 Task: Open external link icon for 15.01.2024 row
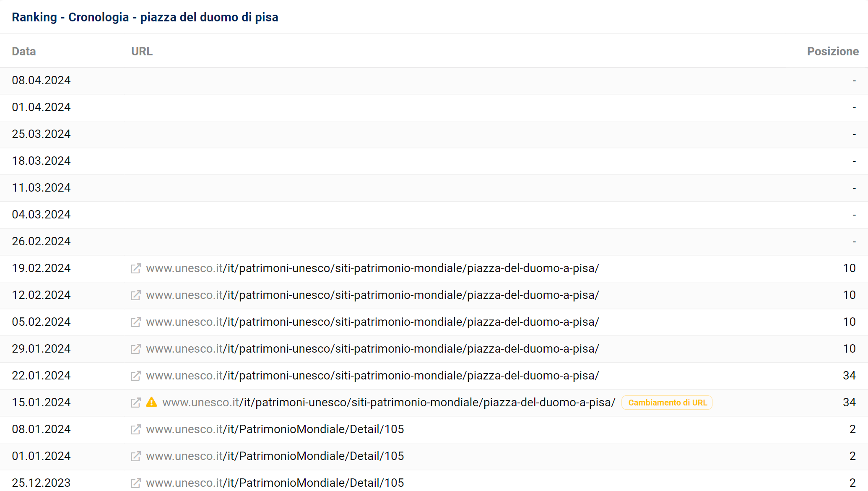[x=135, y=403]
